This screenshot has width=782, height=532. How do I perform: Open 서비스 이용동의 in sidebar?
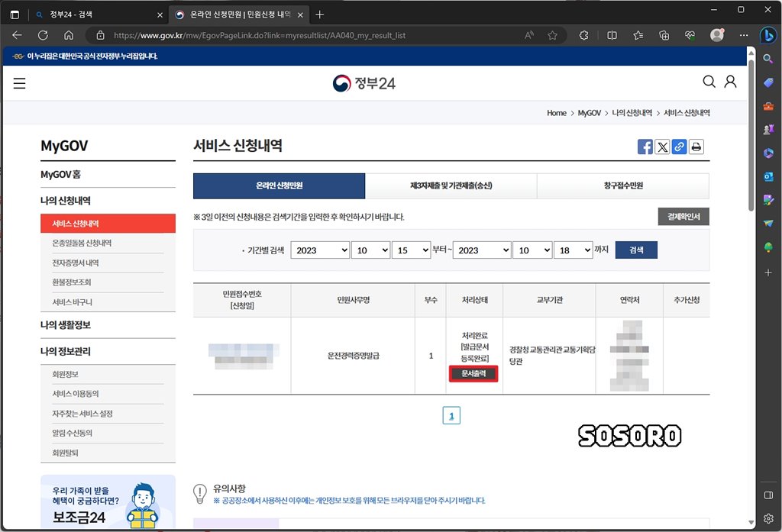[76, 394]
